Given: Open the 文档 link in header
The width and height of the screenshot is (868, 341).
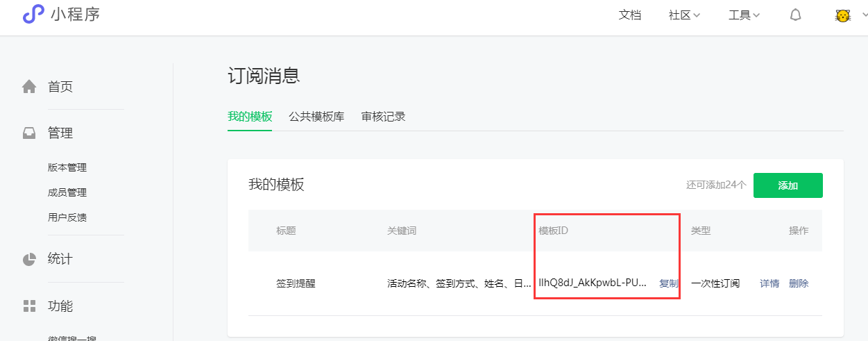Looking at the screenshot, I should 630,15.
